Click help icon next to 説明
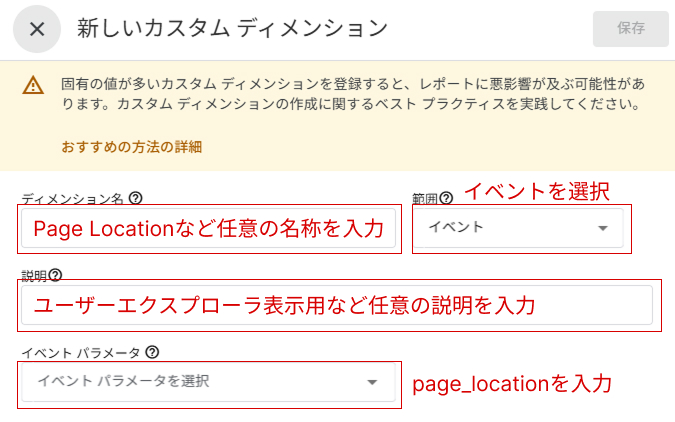Image resolution: width=675 pixels, height=422 pixels. click(x=56, y=275)
